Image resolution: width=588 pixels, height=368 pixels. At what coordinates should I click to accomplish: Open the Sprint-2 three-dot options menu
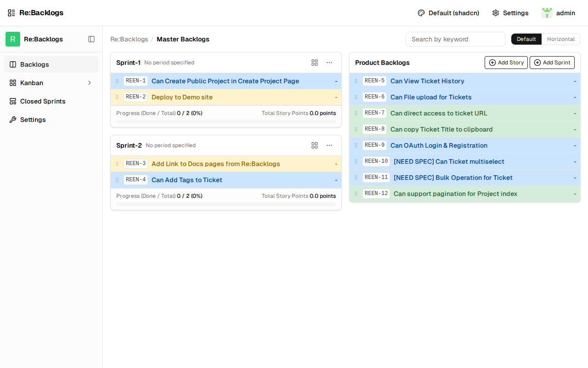(x=329, y=145)
